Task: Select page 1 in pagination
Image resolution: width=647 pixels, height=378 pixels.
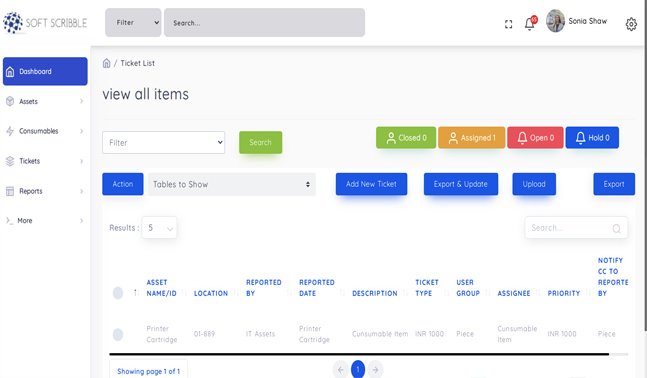Action: point(358,369)
